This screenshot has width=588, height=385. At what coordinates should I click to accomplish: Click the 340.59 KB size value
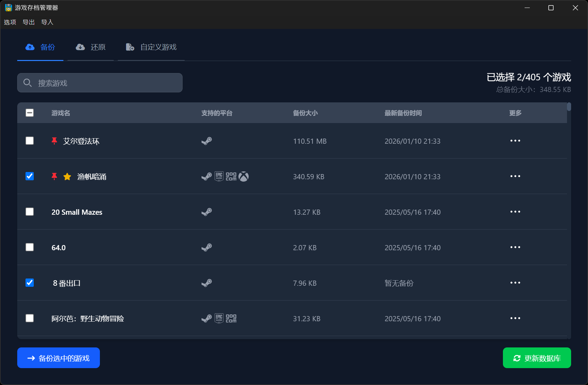click(309, 176)
